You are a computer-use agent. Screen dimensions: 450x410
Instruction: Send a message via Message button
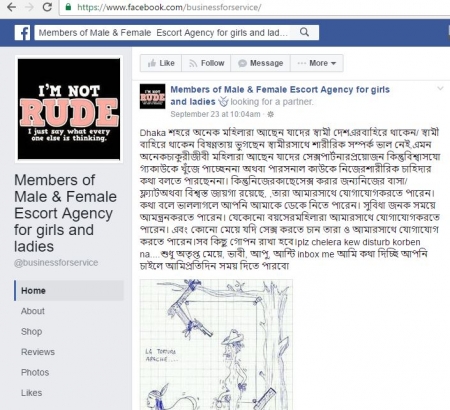point(260,63)
